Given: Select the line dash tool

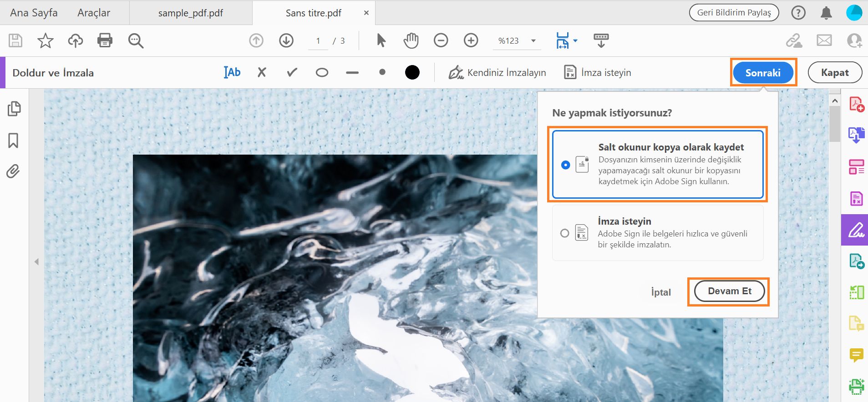Looking at the screenshot, I should (352, 72).
